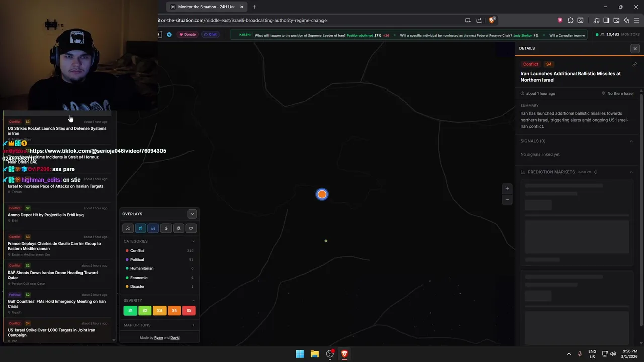The height and width of the screenshot is (362, 644).
Task: Open a new browser tab
Action: click(x=254, y=7)
